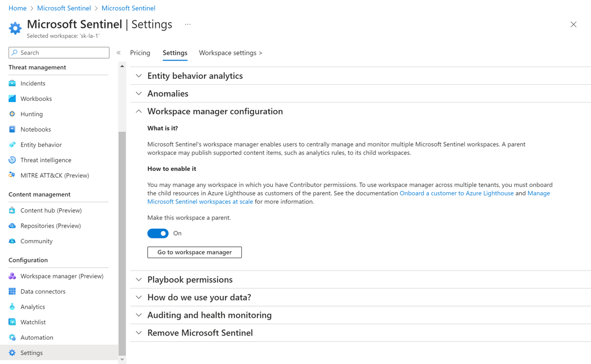Image resolution: width=591 pixels, height=364 pixels.
Task: Open Onboard a customer to Azure Lighthouse link
Action: pos(456,193)
